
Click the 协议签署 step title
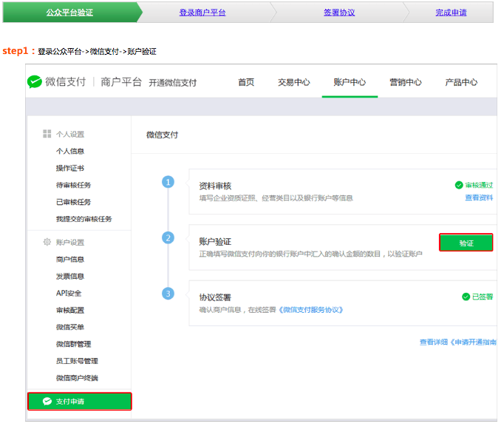click(x=215, y=297)
